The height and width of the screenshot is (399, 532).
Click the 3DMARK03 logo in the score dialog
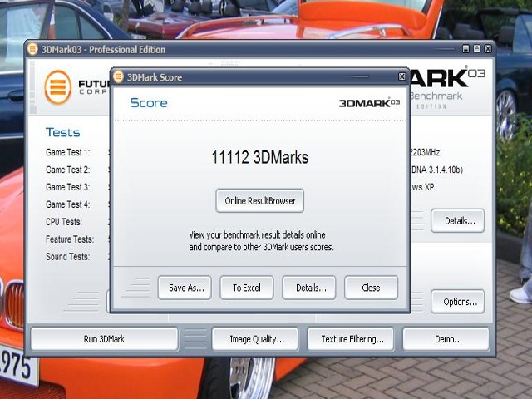pos(369,103)
